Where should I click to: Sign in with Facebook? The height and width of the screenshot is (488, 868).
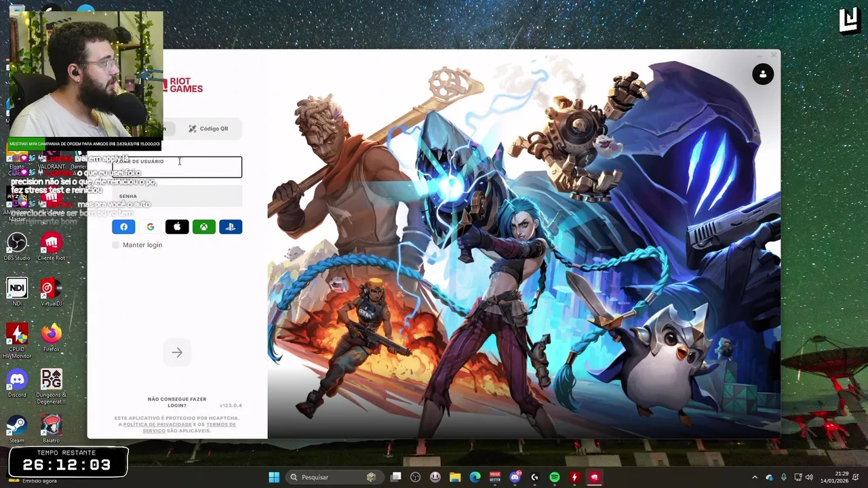[x=123, y=227]
